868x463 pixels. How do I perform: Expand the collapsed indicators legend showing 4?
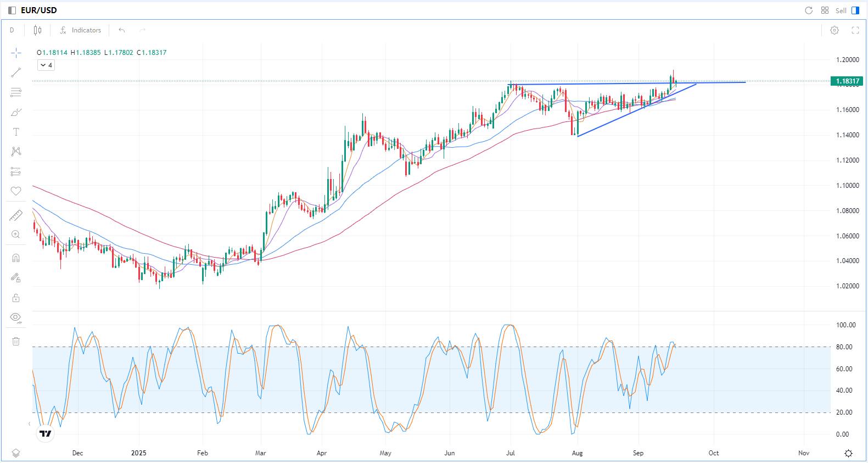(x=46, y=65)
